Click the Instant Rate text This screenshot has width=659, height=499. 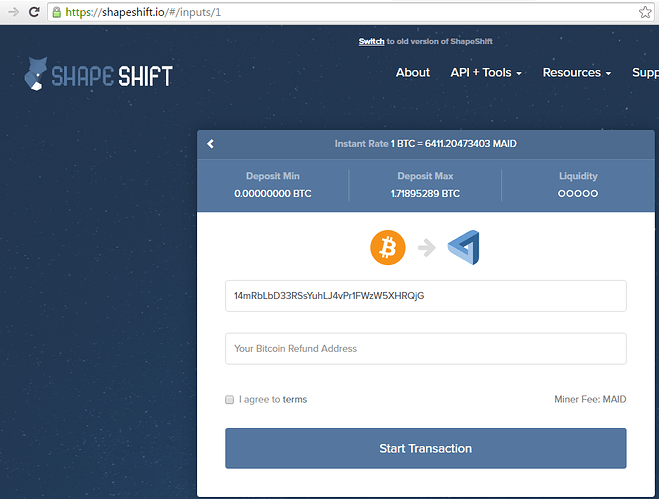coord(426,144)
